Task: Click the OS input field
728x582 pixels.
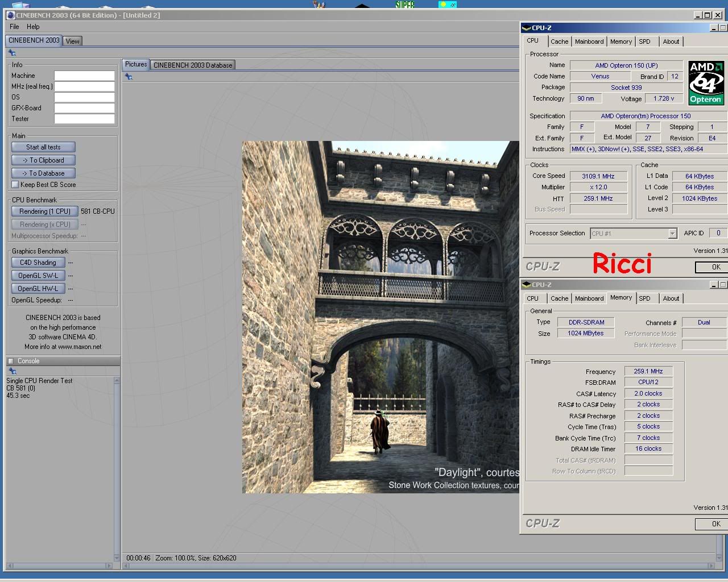Action: point(84,97)
